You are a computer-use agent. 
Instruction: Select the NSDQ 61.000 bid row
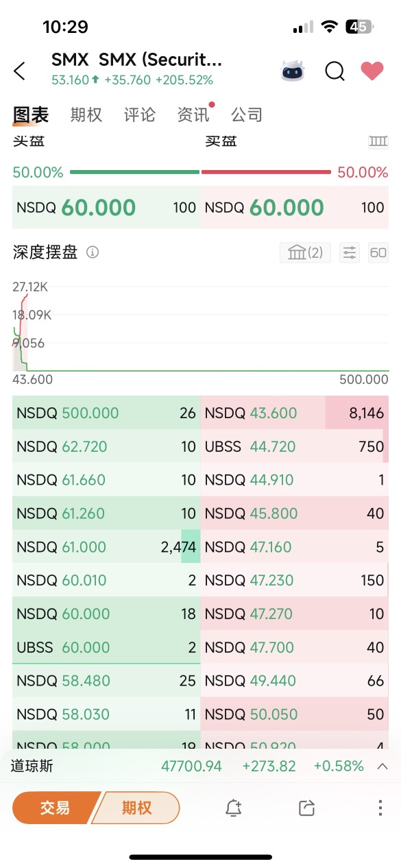(106, 546)
